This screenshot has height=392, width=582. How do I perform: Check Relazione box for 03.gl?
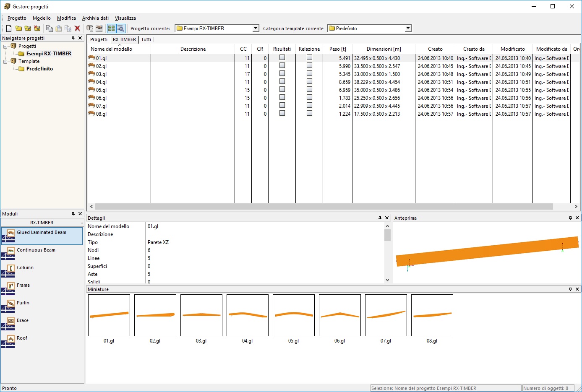pos(309,73)
